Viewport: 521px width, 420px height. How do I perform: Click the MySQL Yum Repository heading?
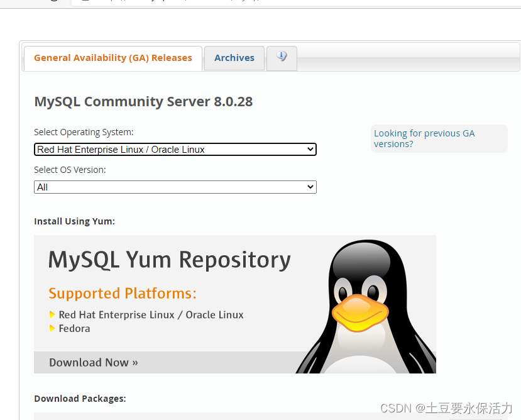pos(170,260)
